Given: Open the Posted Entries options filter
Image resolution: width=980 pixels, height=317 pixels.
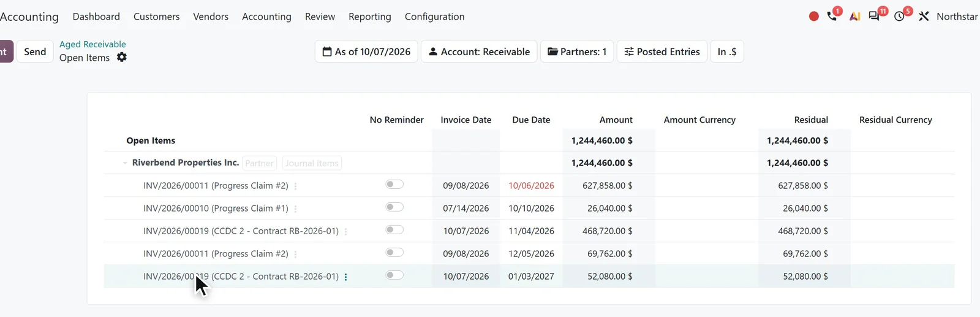Looking at the screenshot, I should 662,52.
